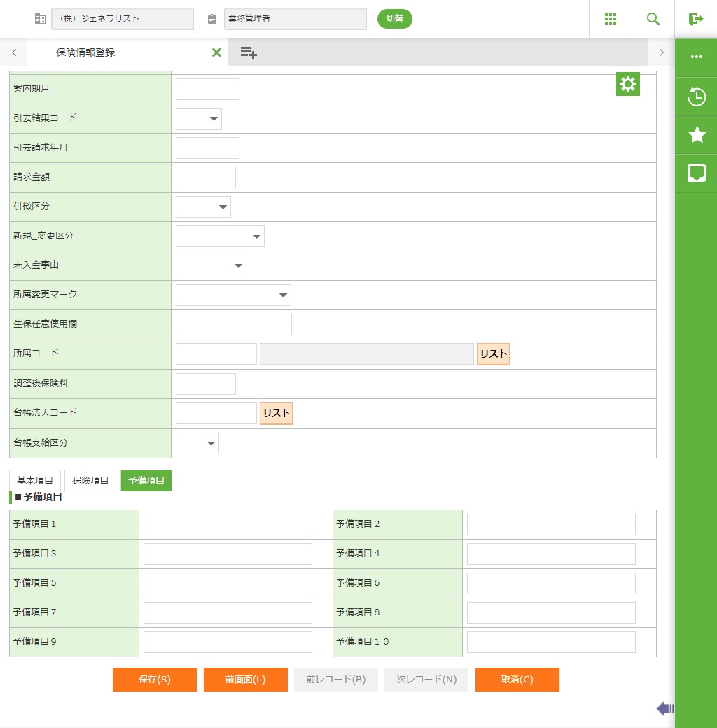717x728 pixels.
Task: Click the 保存(S) button
Action: 154,680
